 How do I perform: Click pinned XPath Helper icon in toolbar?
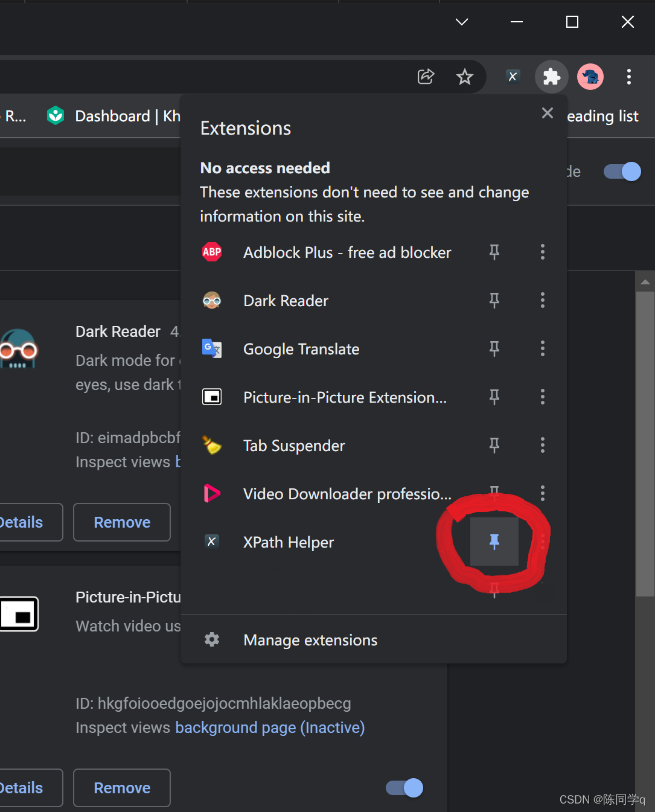coord(513,77)
